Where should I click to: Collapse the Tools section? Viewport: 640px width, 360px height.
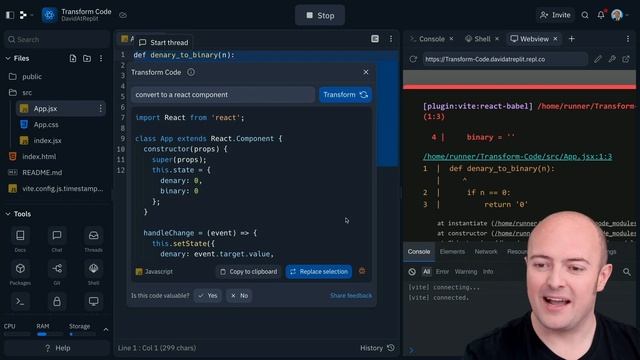click(8, 214)
